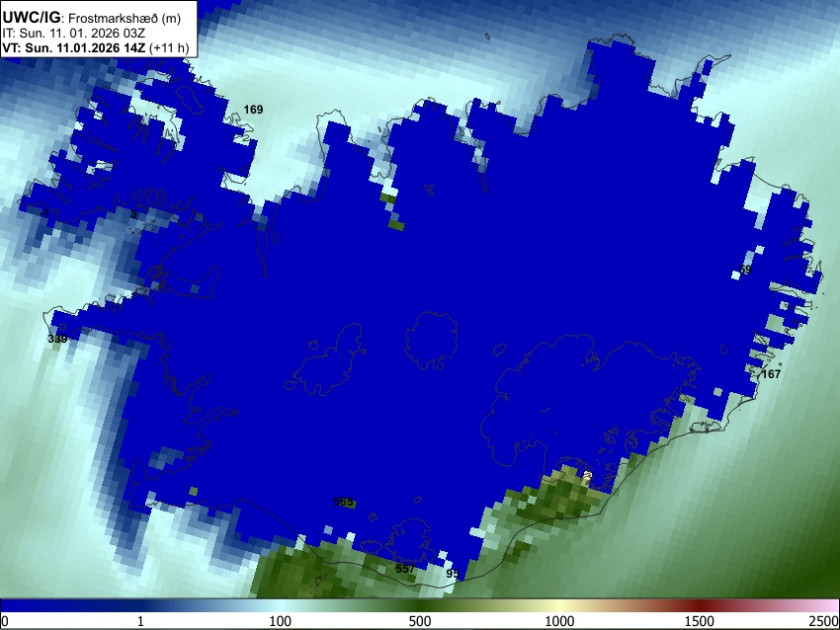Click the map value label 169
Screen dimensions: 840x630
click(253, 110)
